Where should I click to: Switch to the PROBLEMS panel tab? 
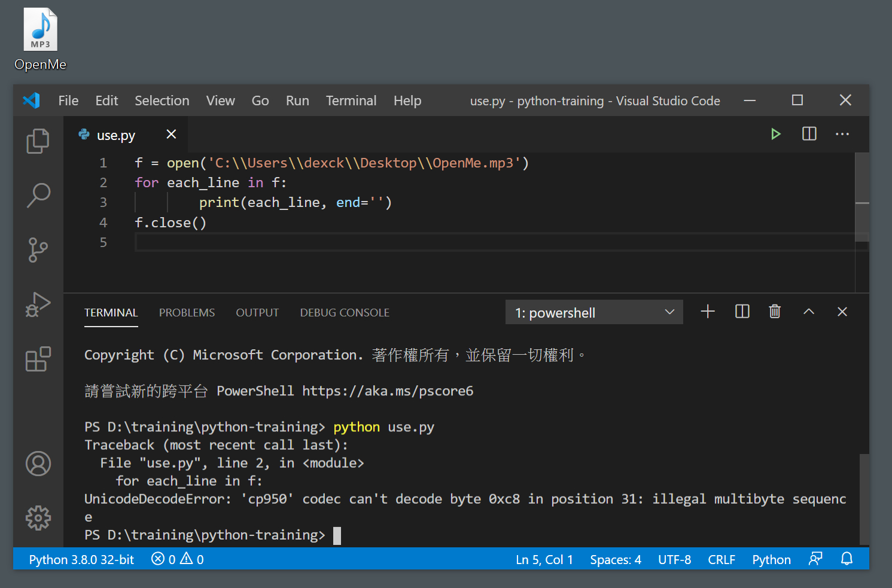pyautogui.click(x=187, y=312)
